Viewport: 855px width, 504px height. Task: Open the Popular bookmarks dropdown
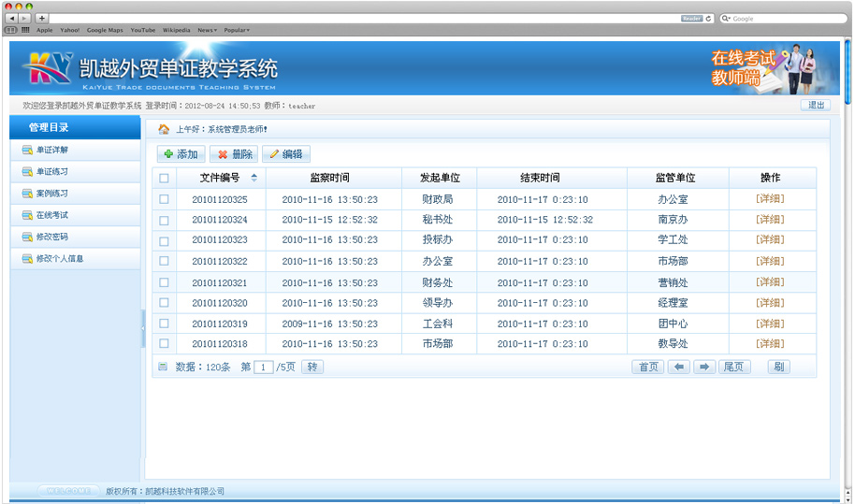point(236,30)
